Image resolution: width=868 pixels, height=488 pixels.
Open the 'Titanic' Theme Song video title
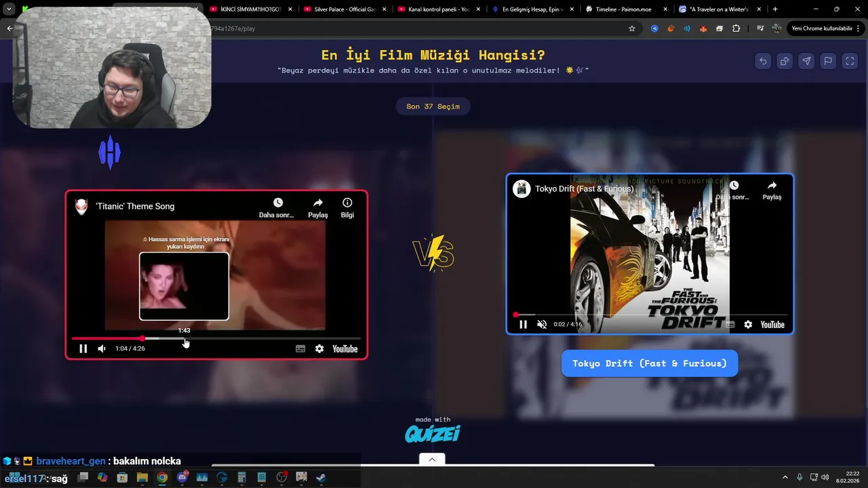point(135,206)
